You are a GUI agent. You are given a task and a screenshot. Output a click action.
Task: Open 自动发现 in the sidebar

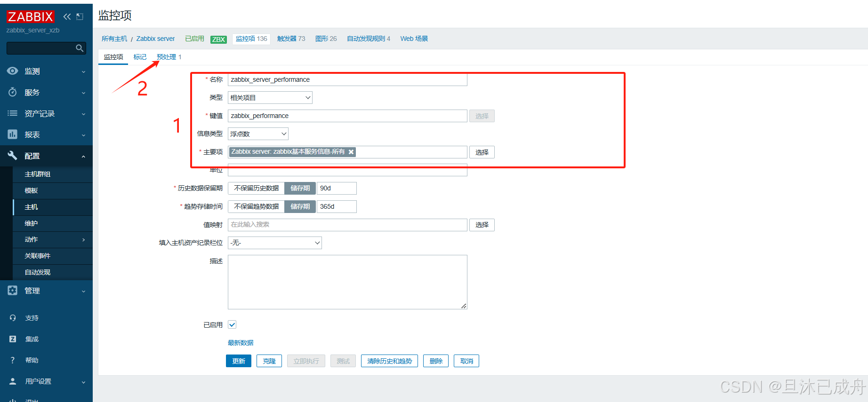pos(53,272)
